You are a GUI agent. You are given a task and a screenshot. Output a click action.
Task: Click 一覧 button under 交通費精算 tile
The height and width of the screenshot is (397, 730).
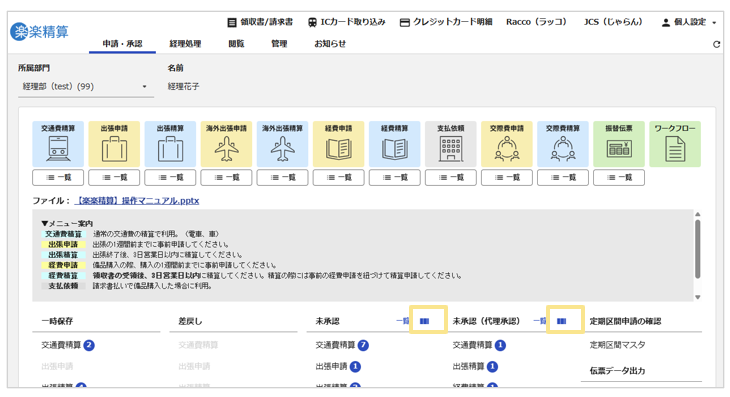tap(58, 177)
